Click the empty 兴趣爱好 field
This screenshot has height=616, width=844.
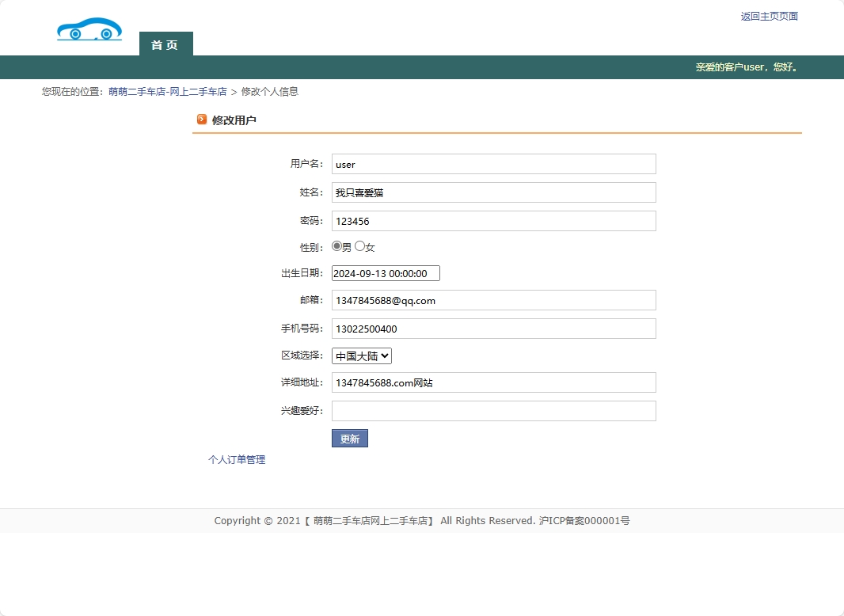point(493,411)
